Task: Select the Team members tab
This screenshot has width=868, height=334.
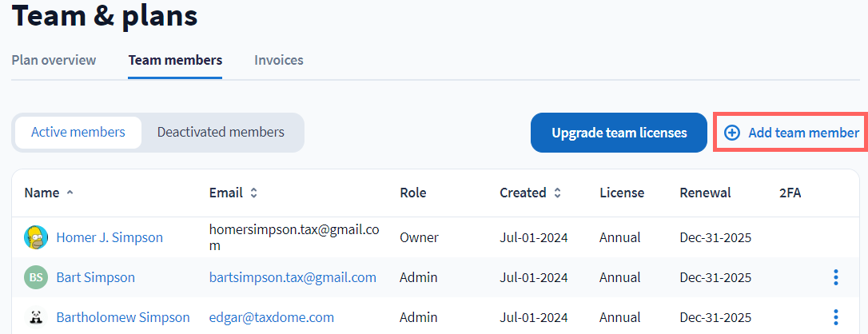Action: click(x=175, y=60)
